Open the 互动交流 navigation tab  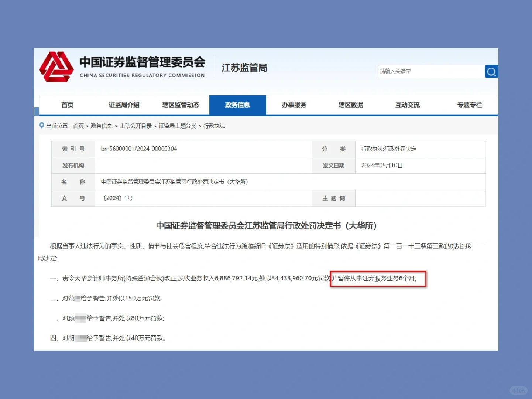(408, 105)
